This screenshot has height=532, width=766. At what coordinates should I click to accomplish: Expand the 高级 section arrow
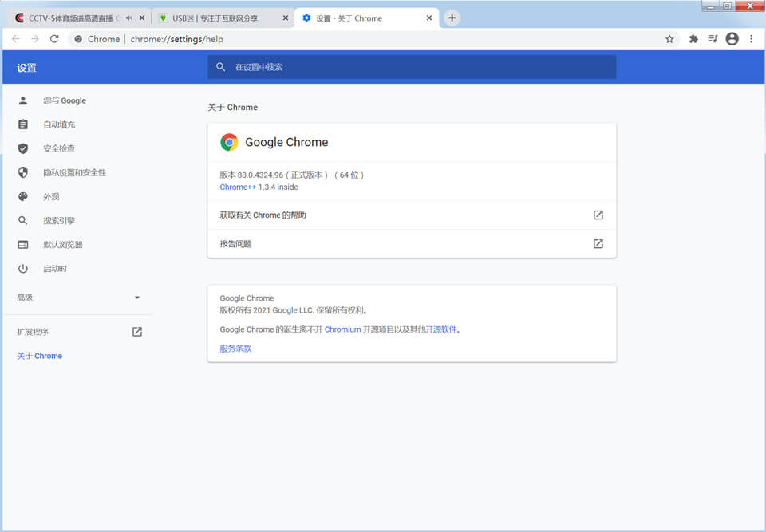pyautogui.click(x=137, y=297)
